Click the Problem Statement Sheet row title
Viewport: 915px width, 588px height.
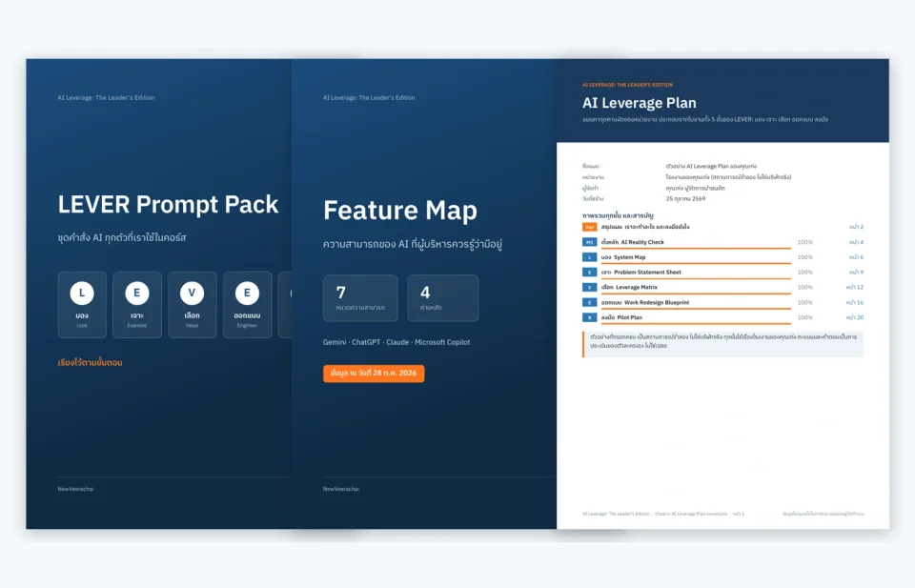[x=641, y=273]
